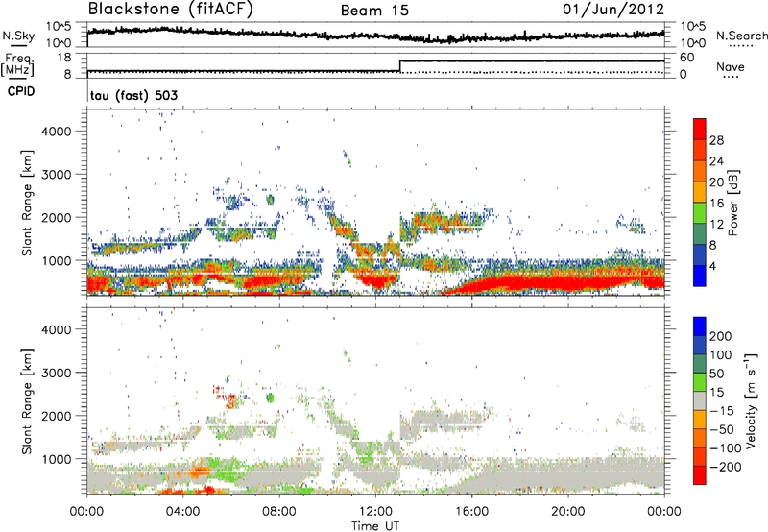Click the 'N.Sky' legend label
Viewport: 768px width, 532px height.
pyautogui.click(x=18, y=36)
